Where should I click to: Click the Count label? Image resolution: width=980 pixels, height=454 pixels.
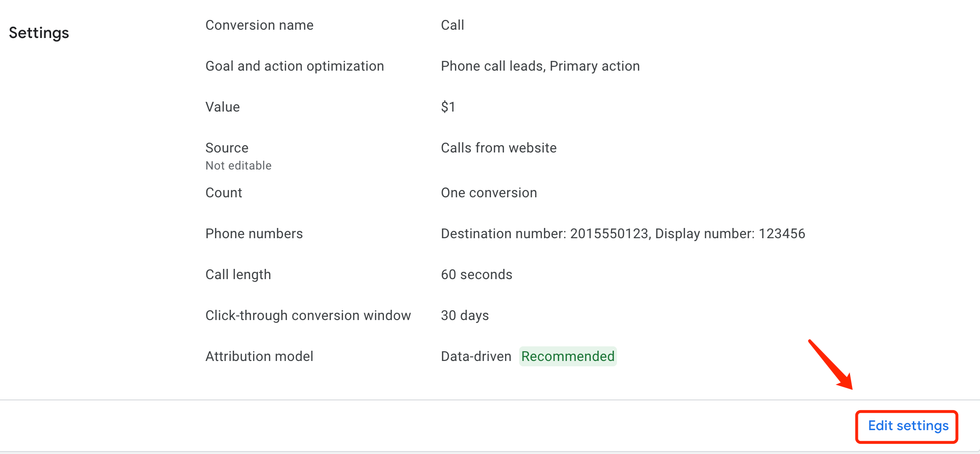[223, 193]
